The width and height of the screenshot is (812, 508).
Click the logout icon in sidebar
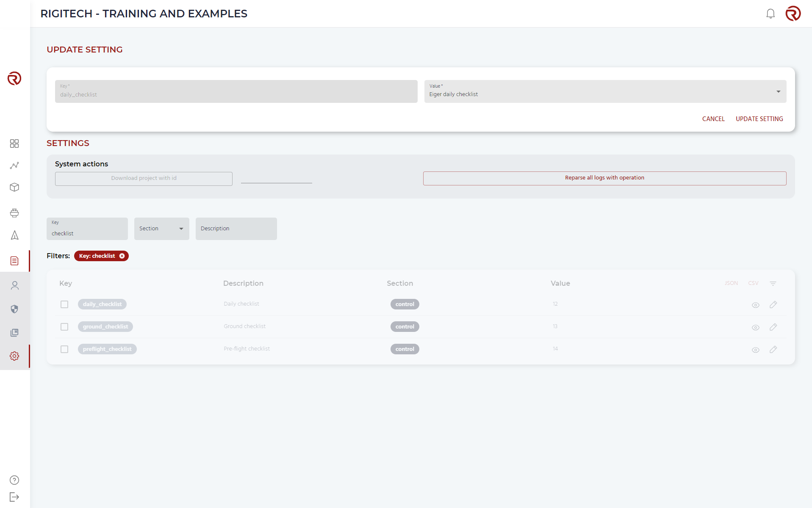(x=14, y=497)
